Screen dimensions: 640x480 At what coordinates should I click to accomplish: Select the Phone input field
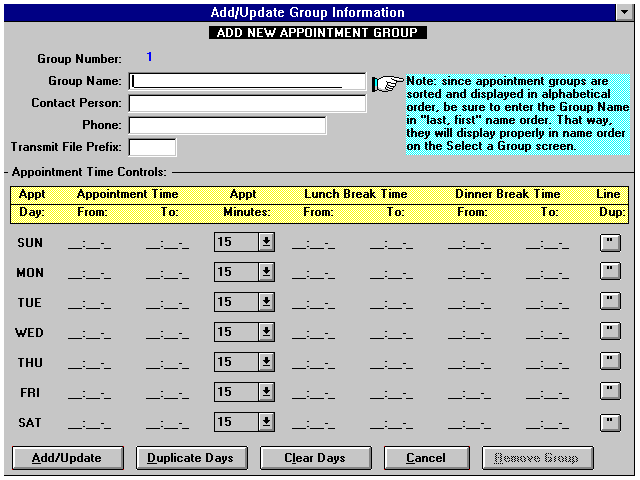pyautogui.click(x=227, y=125)
